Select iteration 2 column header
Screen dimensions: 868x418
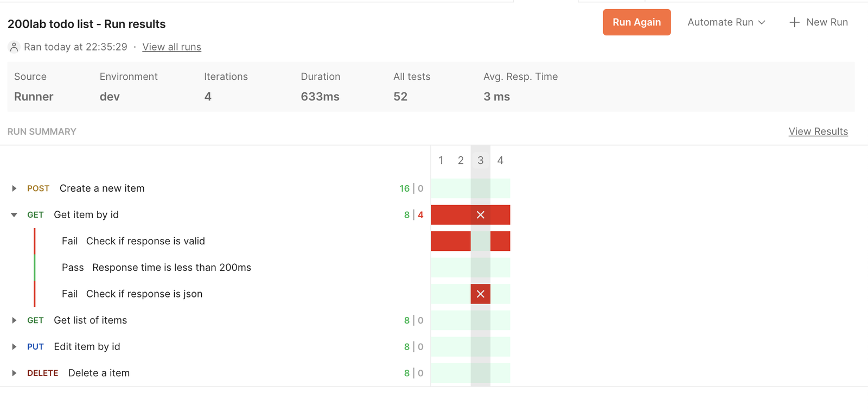point(461,160)
